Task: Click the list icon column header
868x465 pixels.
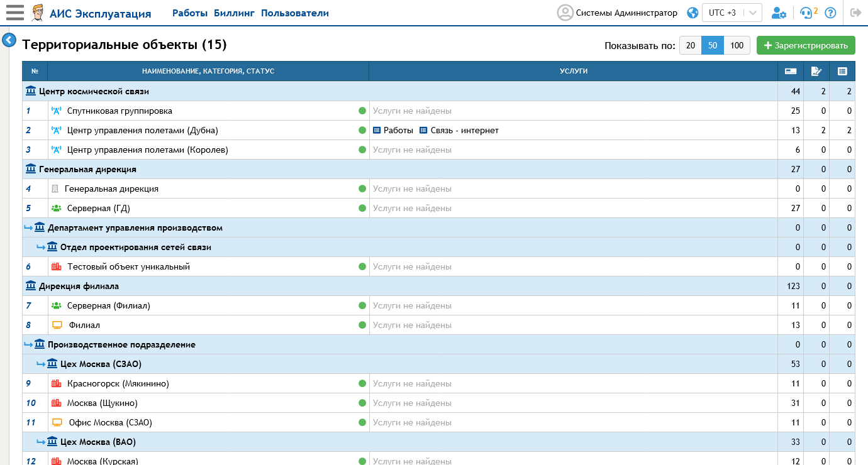Action: pos(842,71)
